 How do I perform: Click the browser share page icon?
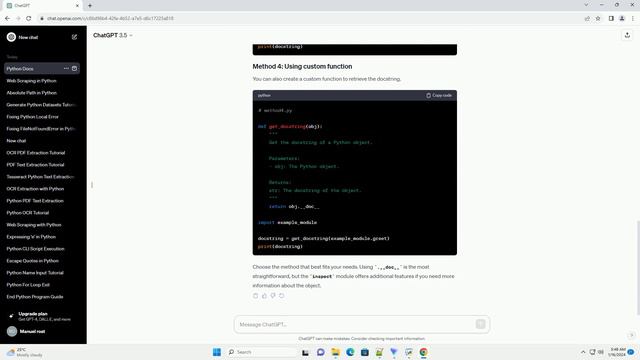click(587, 18)
